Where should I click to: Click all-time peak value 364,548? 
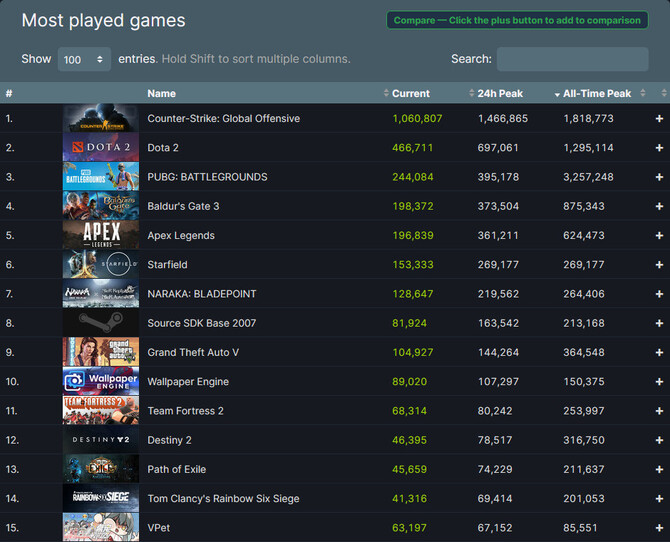[584, 353]
